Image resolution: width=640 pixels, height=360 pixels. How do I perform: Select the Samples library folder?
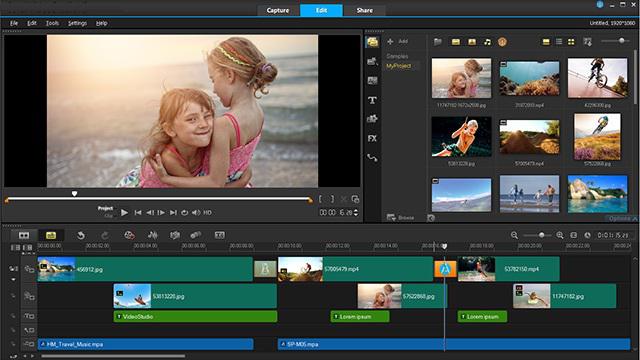point(397,56)
